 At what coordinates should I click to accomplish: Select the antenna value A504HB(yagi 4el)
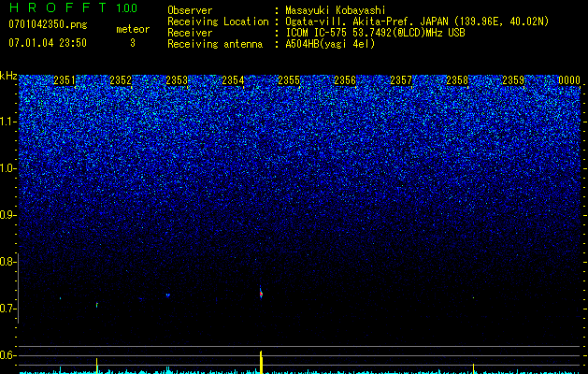pos(330,44)
